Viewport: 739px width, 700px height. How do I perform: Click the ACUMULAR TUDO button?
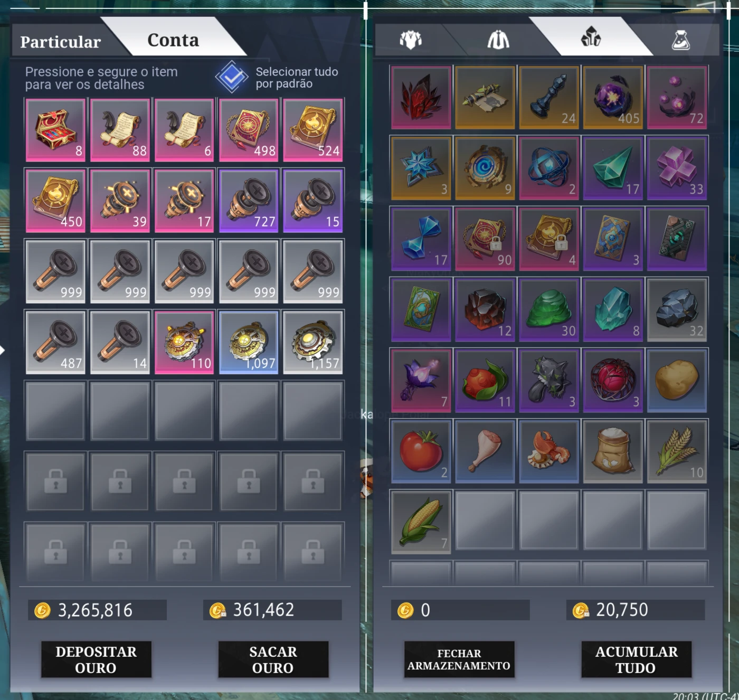[637, 659]
